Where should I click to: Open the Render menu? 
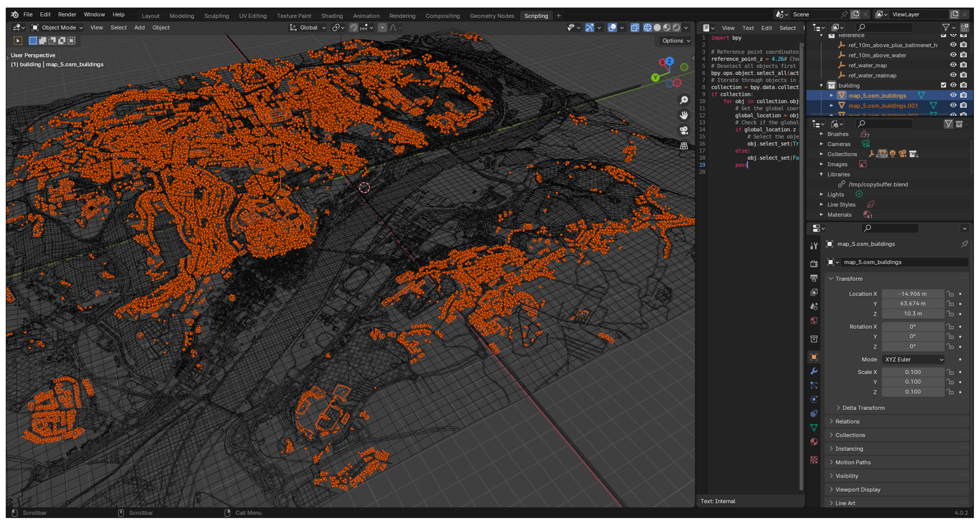[67, 15]
